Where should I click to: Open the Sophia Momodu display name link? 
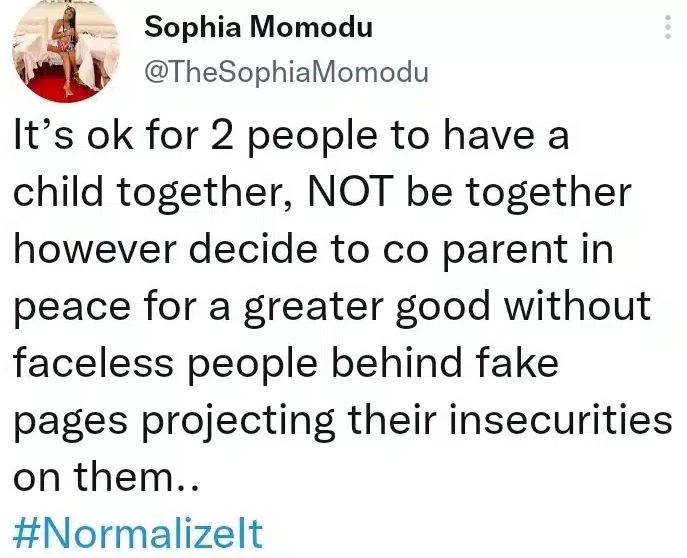coord(259,27)
